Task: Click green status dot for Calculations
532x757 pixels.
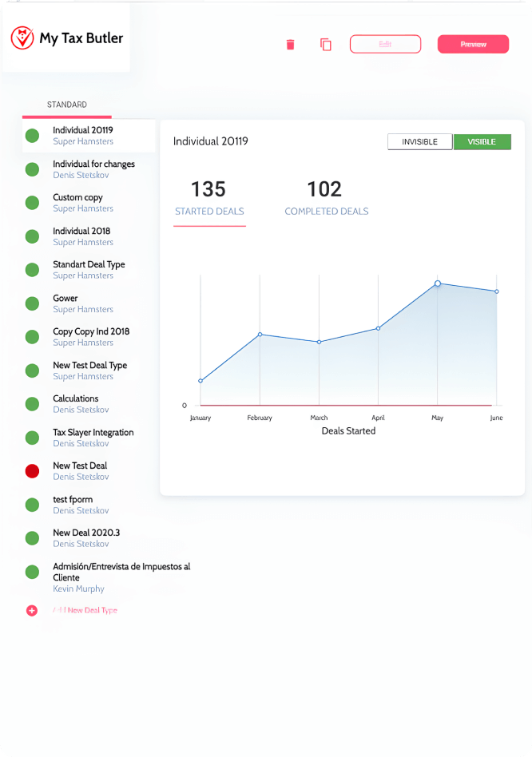Action: point(32,404)
